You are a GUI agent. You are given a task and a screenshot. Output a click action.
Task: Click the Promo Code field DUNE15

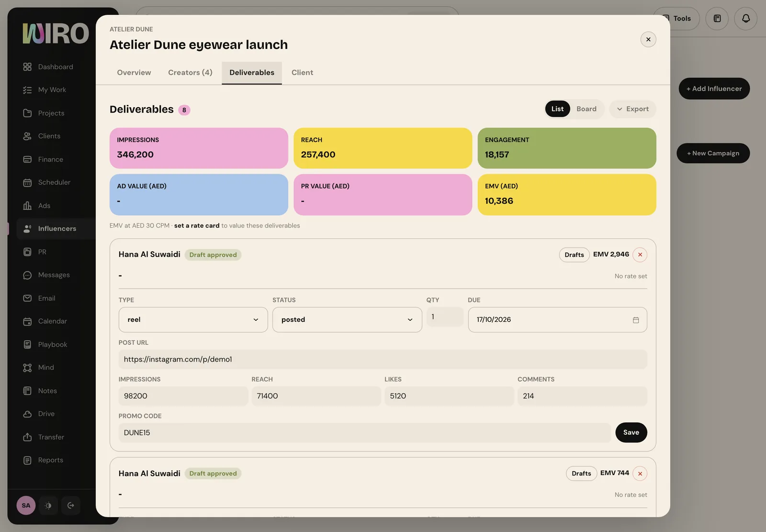[x=364, y=432]
